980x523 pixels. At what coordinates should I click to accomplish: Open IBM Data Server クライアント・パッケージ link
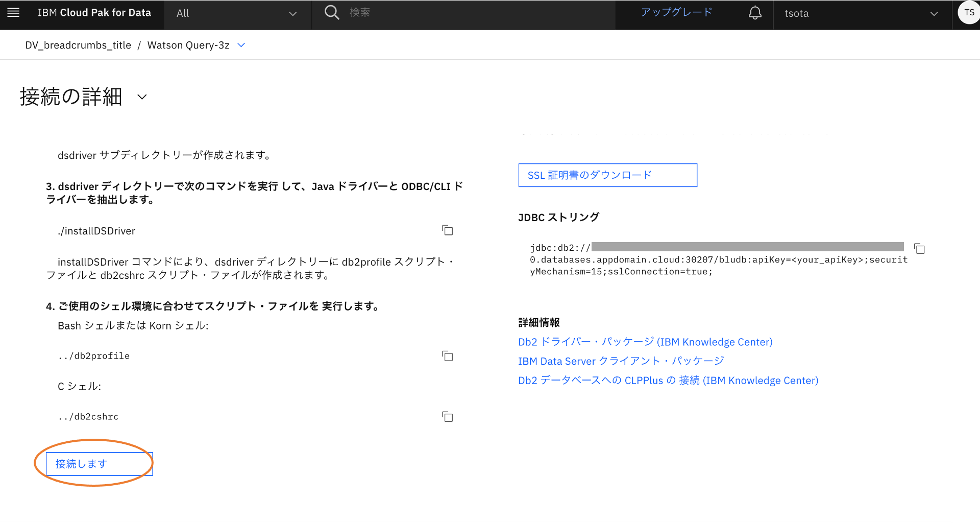[x=621, y=361]
